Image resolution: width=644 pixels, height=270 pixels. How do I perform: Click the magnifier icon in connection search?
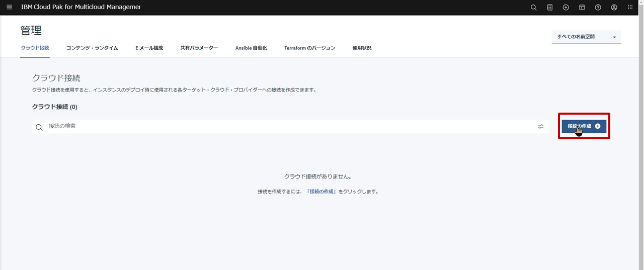[x=39, y=127]
